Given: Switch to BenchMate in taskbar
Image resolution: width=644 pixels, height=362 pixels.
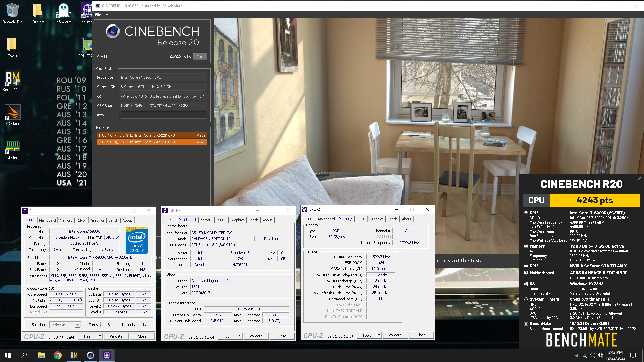Looking at the screenshot, I should pyautogui.click(x=74, y=355).
